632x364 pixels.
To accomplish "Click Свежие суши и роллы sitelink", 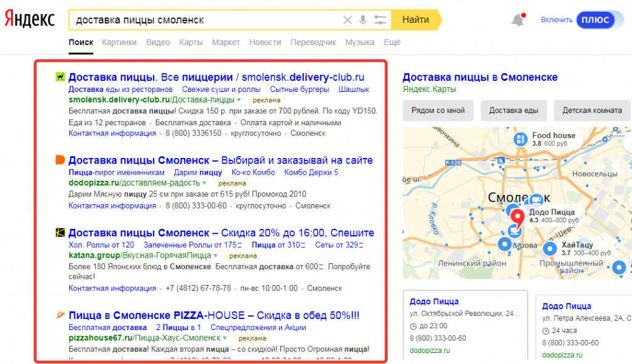I will click(221, 89).
